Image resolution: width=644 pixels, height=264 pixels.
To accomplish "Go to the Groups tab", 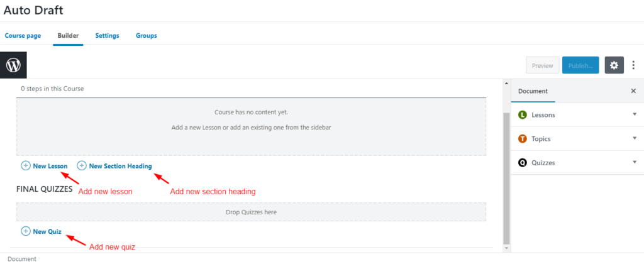I will 146,36.
